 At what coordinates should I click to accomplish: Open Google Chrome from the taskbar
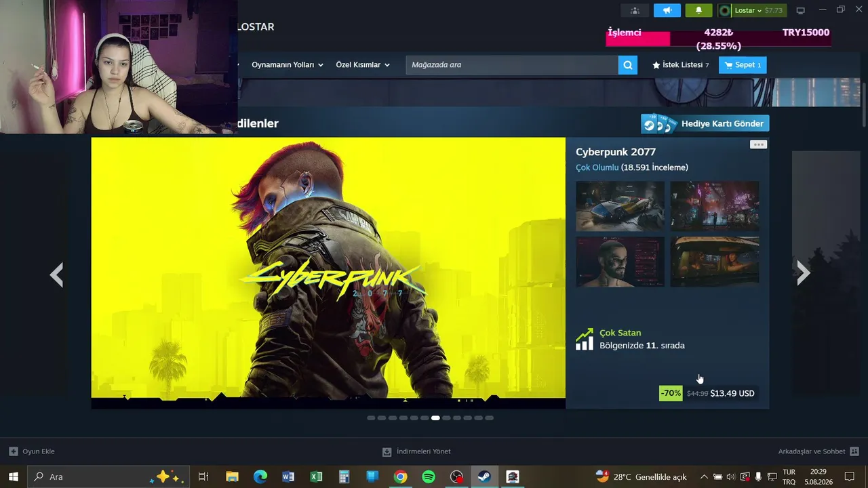(400, 476)
